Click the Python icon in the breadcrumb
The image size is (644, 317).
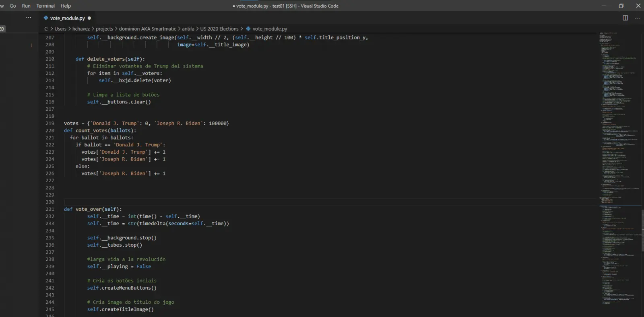tap(248, 29)
